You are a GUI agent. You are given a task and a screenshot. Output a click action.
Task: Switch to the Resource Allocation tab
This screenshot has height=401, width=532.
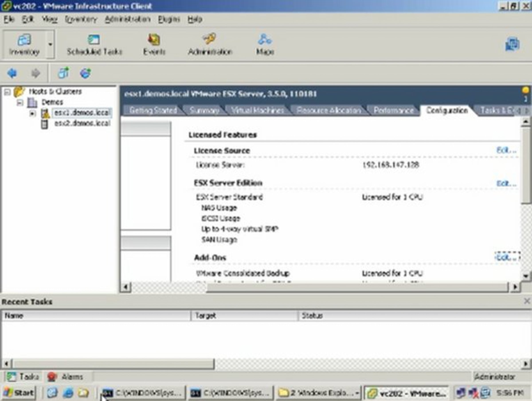[x=329, y=110]
